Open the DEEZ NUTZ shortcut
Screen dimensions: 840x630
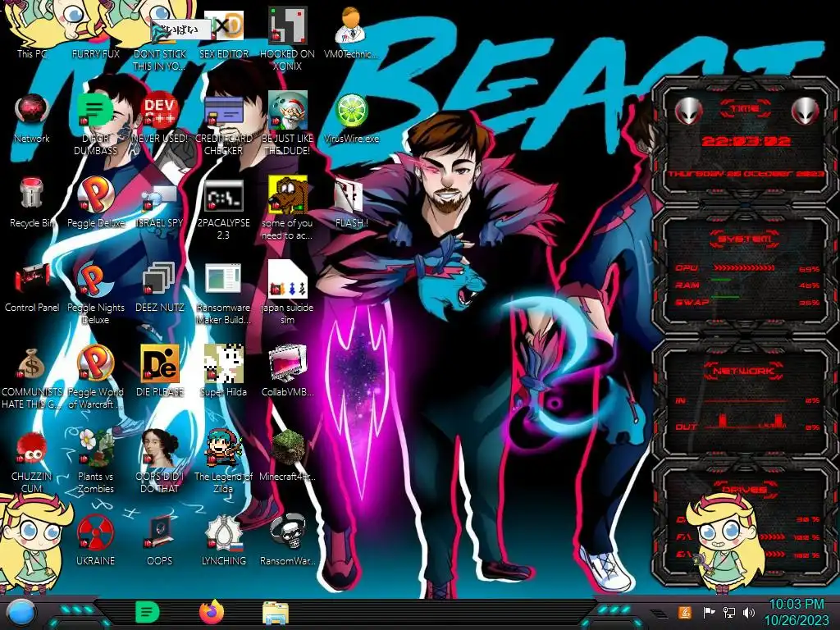(160, 287)
